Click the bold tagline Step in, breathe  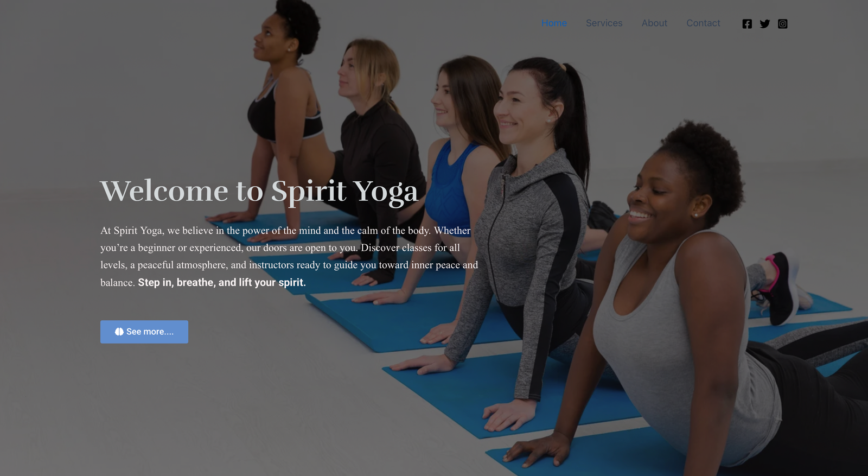coord(222,282)
